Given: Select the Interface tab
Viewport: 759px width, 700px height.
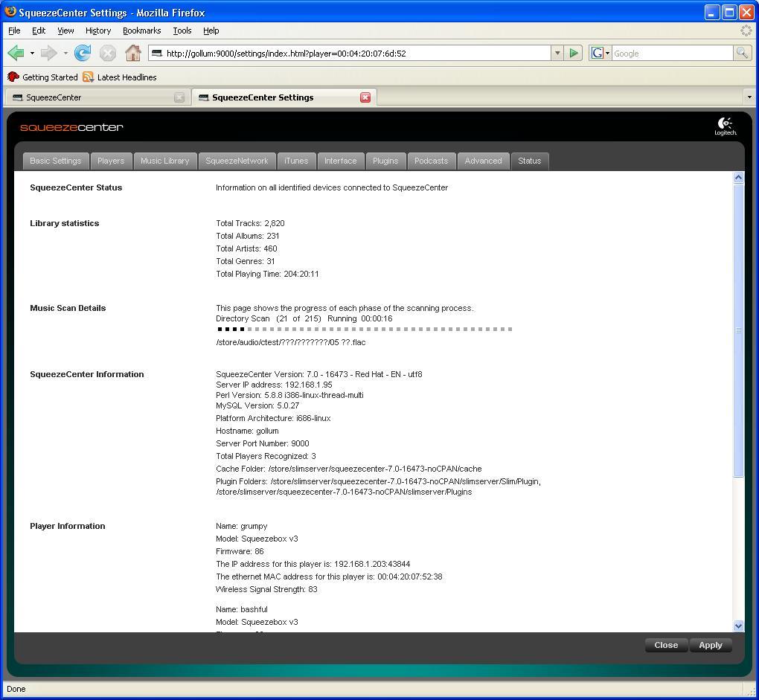Looking at the screenshot, I should [x=340, y=161].
